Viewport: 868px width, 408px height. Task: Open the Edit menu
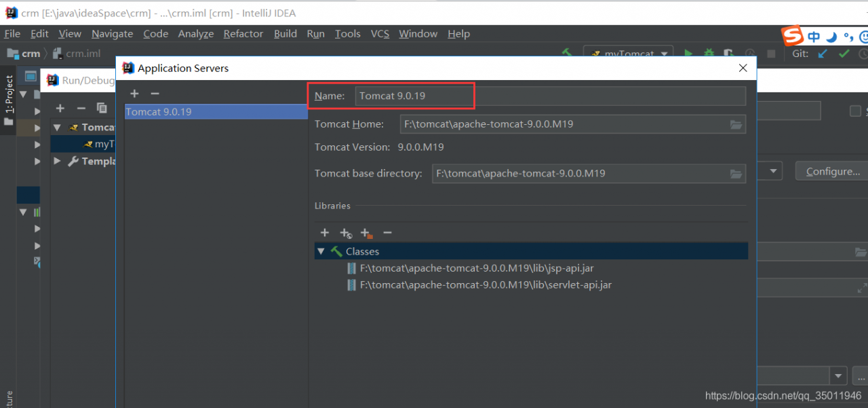click(x=40, y=33)
